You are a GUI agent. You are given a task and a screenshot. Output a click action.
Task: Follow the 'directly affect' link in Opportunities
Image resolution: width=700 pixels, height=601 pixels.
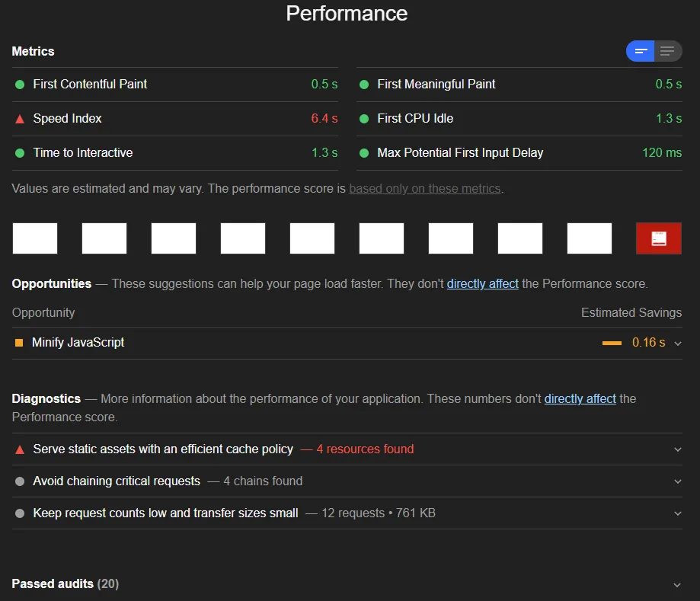click(482, 284)
